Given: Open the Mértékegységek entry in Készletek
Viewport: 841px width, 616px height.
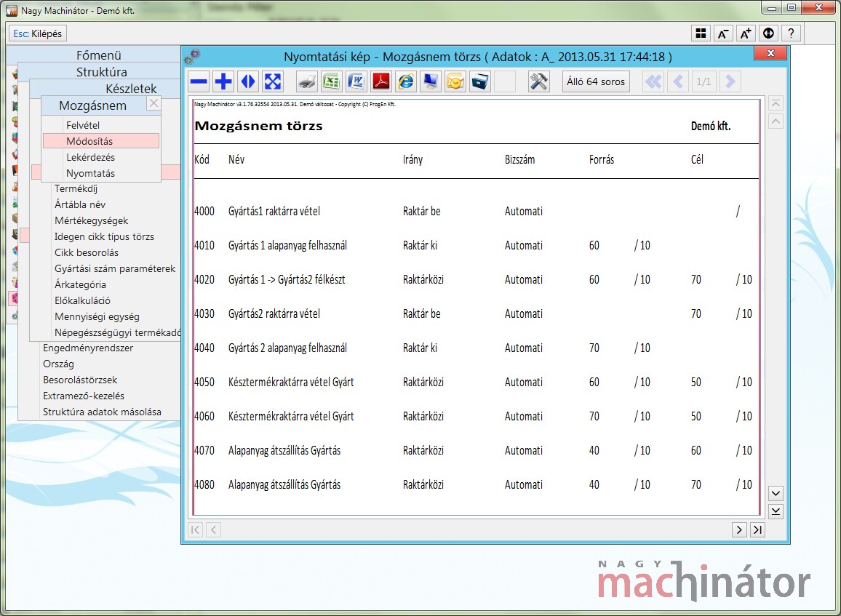Looking at the screenshot, I should coord(91,220).
